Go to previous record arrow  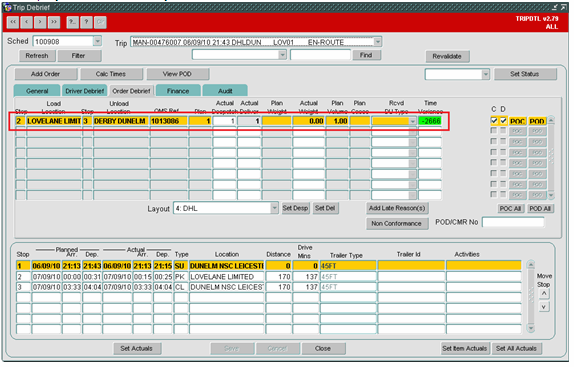[27, 22]
